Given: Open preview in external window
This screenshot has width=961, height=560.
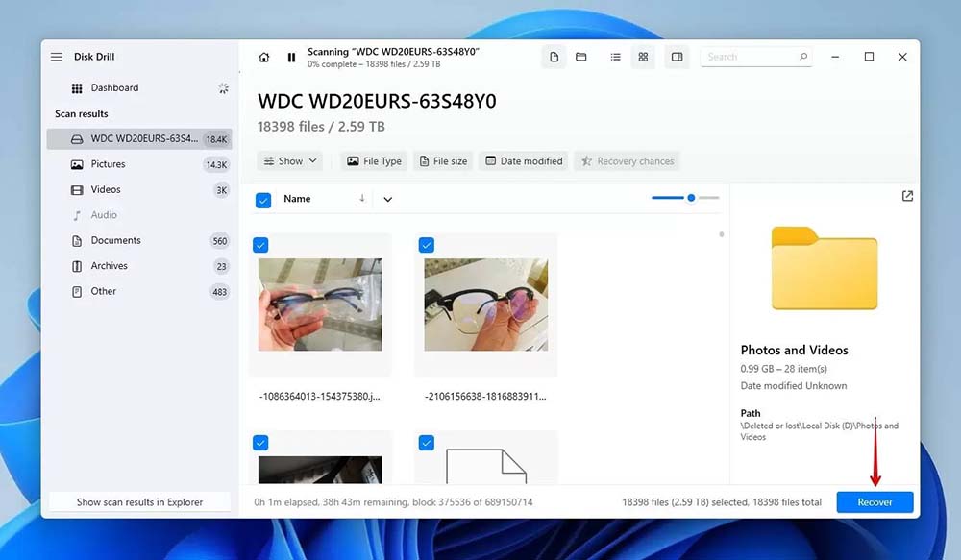Looking at the screenshot, I should [907, 196].
